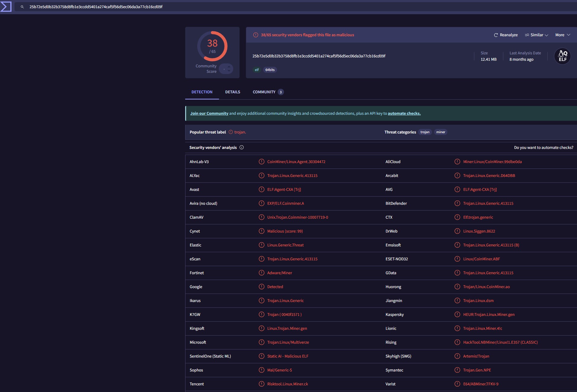This screenshot has width=577, height=392.
Task: Click the info icon beside Security vendors' analysis
Action: [242, 148]
